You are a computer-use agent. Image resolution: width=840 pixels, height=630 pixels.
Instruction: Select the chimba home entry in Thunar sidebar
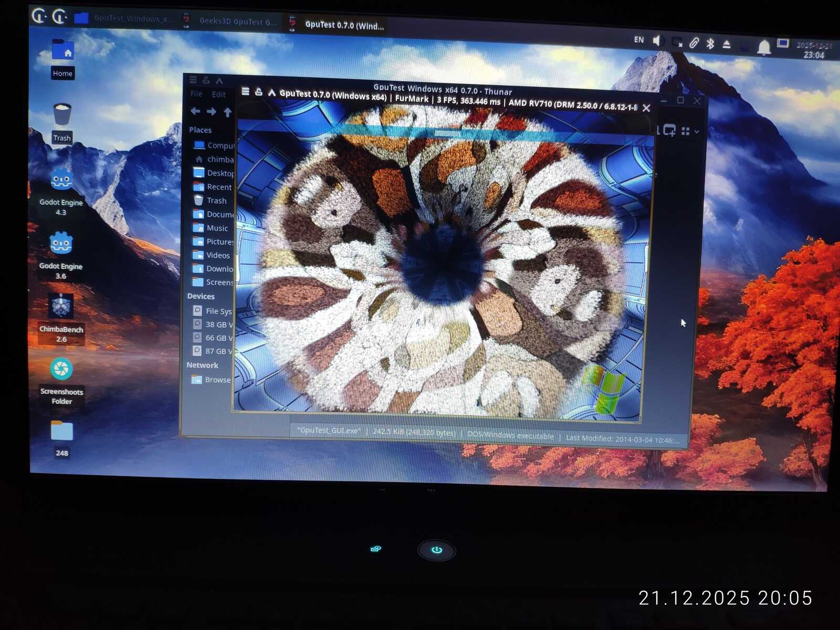(214, 159)
